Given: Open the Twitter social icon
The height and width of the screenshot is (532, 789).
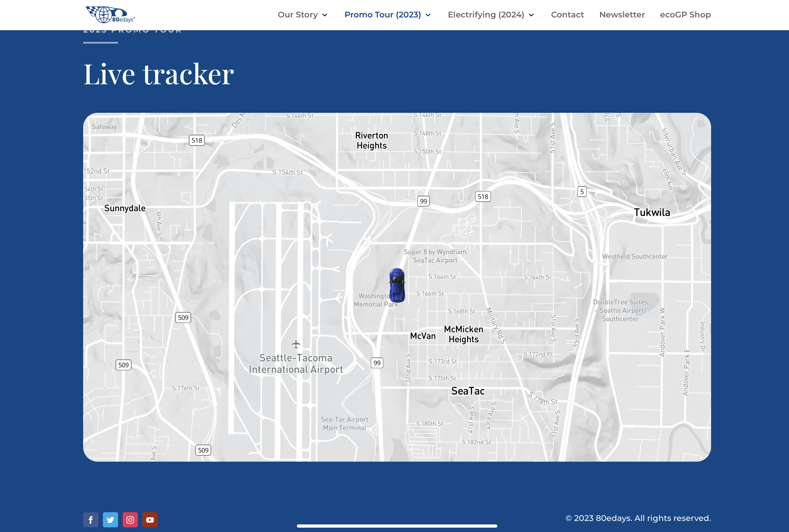Looking at the screenshot, I should coord(110,519).
